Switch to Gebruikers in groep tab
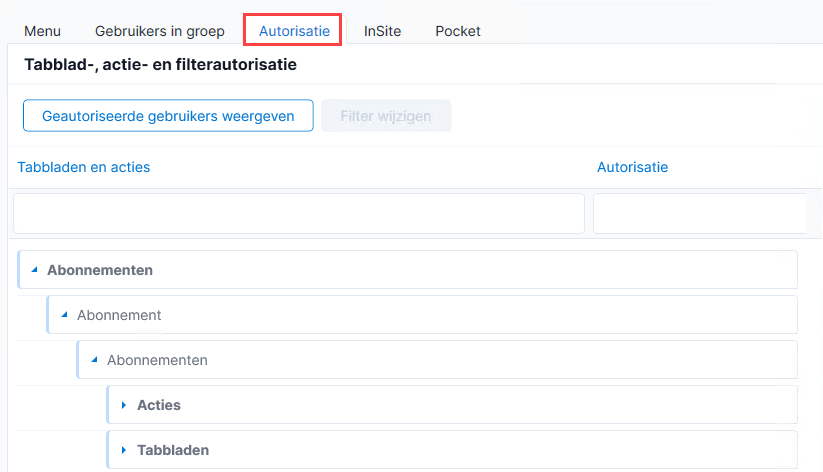This screenshot has height=472, width=823. (x=160, y=31)
